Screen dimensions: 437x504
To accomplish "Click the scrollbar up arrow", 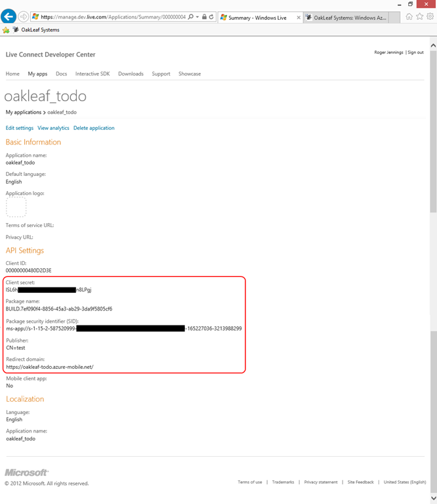I will pyautogui.click(x=433, y=46).
